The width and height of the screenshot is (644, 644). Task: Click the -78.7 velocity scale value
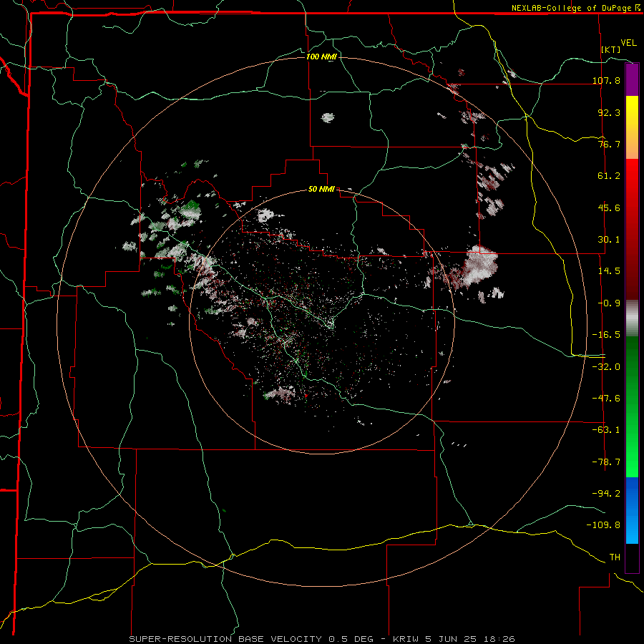point(606,462)
